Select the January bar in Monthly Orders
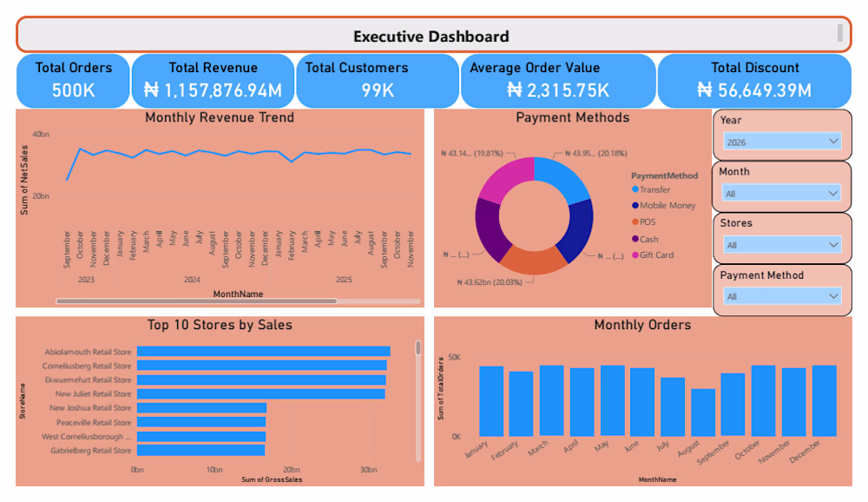This screenshot has height=502, width=868. click(x=491, y=401)
